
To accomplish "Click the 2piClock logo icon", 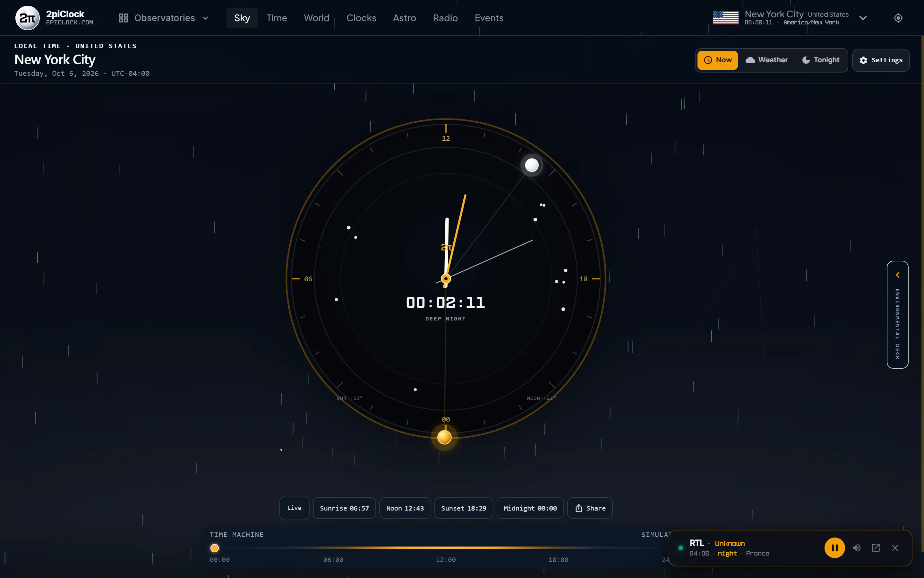I will 27,18.
